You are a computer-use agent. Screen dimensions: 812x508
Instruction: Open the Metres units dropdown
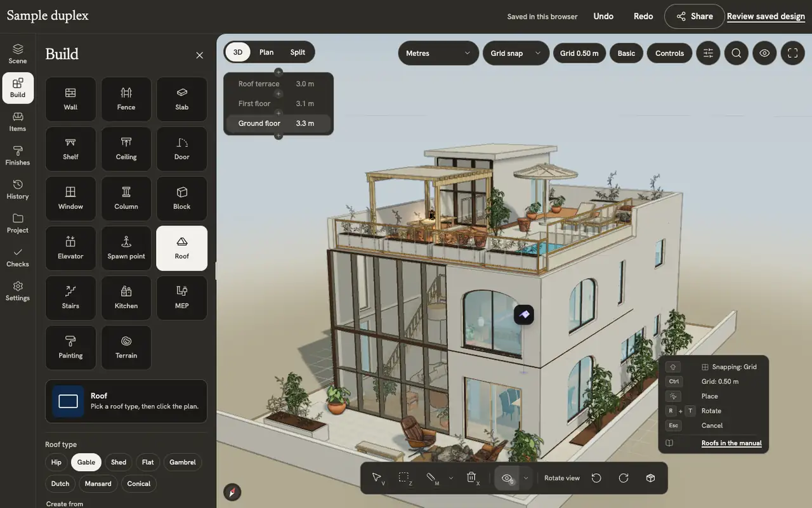click(x=438, y=53)
